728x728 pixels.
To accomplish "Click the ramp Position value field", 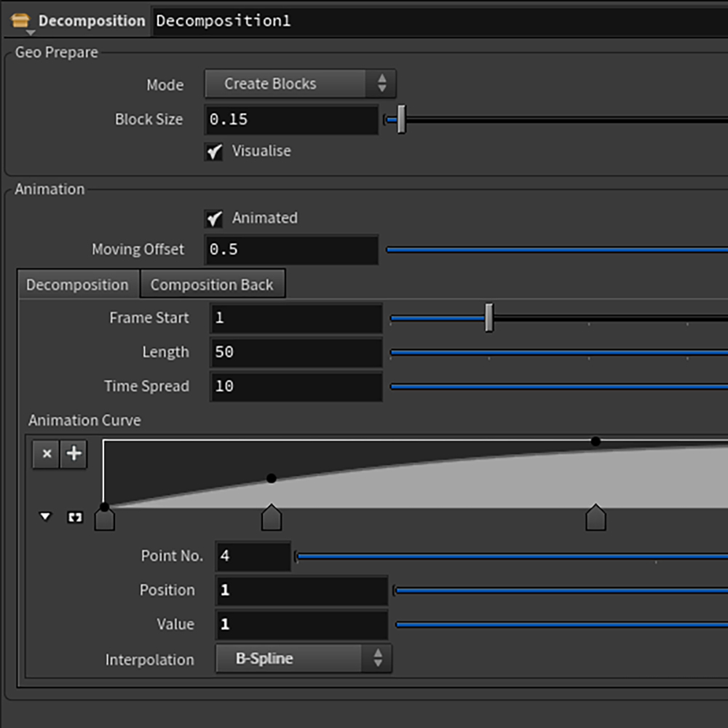I will point(302,590).
